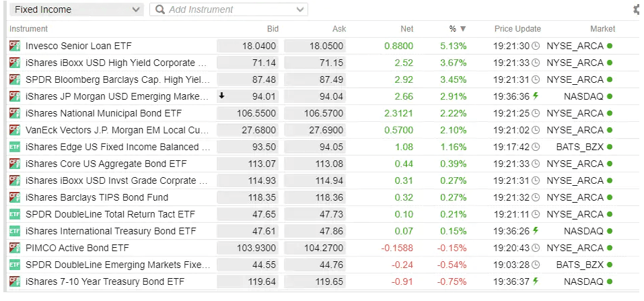This screenshot has width=644, height=301.
Task: Click down arrow tick indicator in iShares JP Morgan row
Action: 222,96
